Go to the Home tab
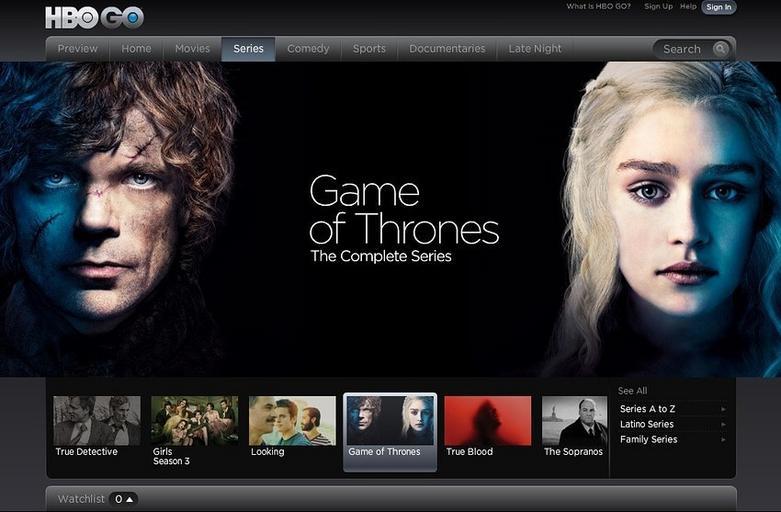This screenshot has width=781, height=512. coord(136,49)
